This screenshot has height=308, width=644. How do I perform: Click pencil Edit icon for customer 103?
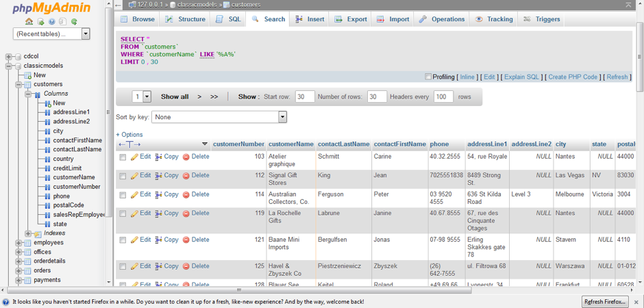pos(135,157)
